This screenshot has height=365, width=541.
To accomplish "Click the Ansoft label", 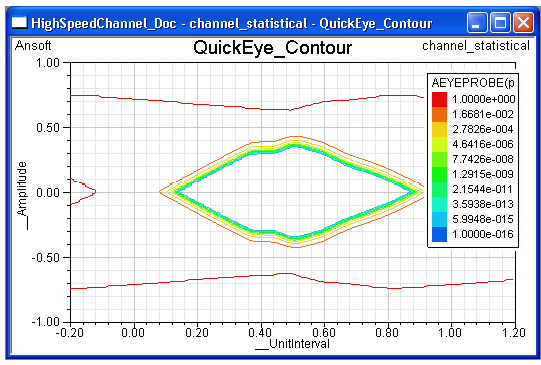I will pos(33,45).
